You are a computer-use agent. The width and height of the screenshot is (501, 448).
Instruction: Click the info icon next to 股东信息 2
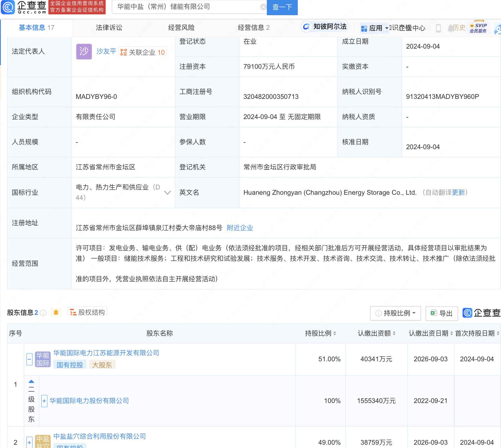pyautogui.click(x=43, y=313)
